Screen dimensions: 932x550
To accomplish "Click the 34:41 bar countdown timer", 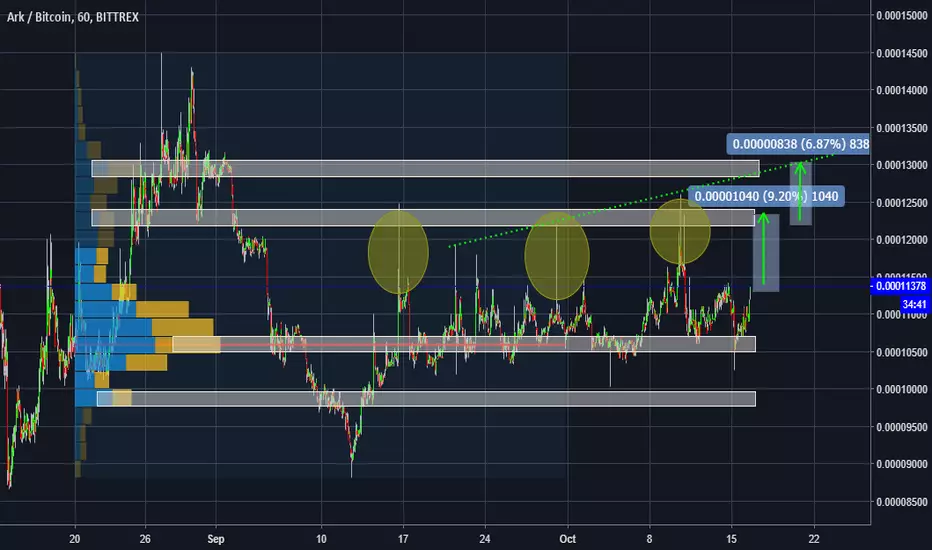I will pos(914,304).
